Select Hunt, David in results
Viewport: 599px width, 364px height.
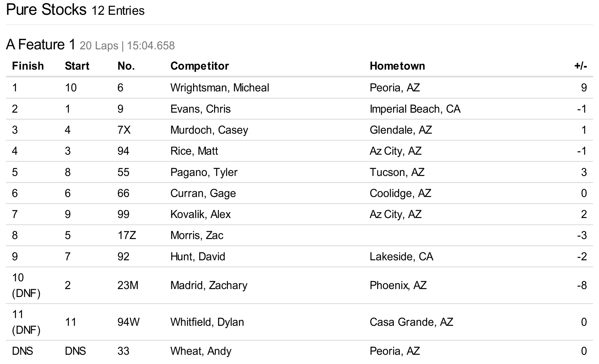[x=198, y=257]
